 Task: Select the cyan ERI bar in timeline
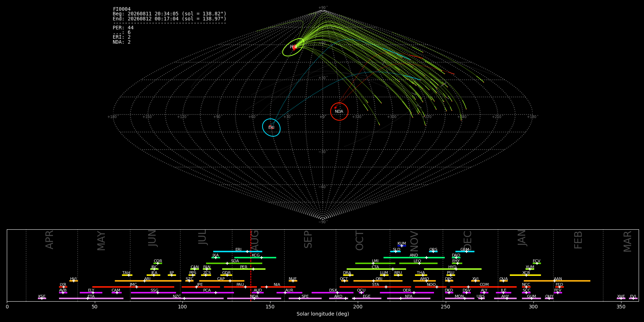[238, 252]
